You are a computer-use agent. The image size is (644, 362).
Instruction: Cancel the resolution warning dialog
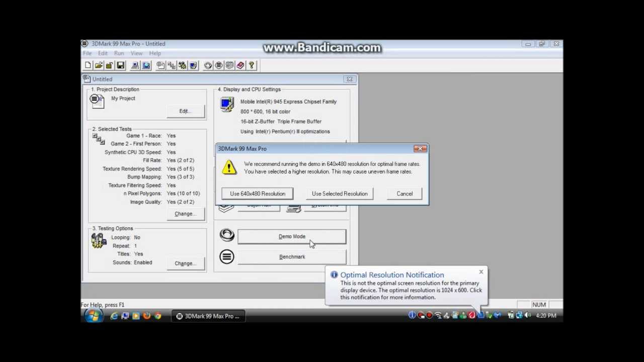(405, 194)
